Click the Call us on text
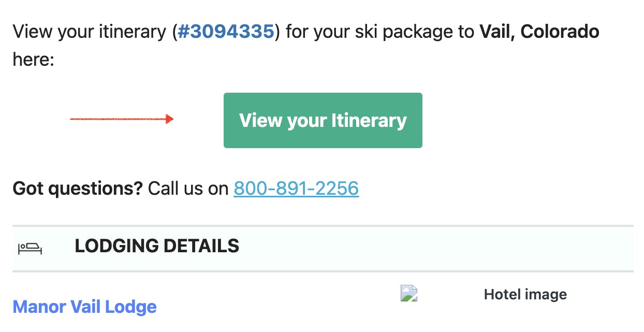 tap(188, 189)
